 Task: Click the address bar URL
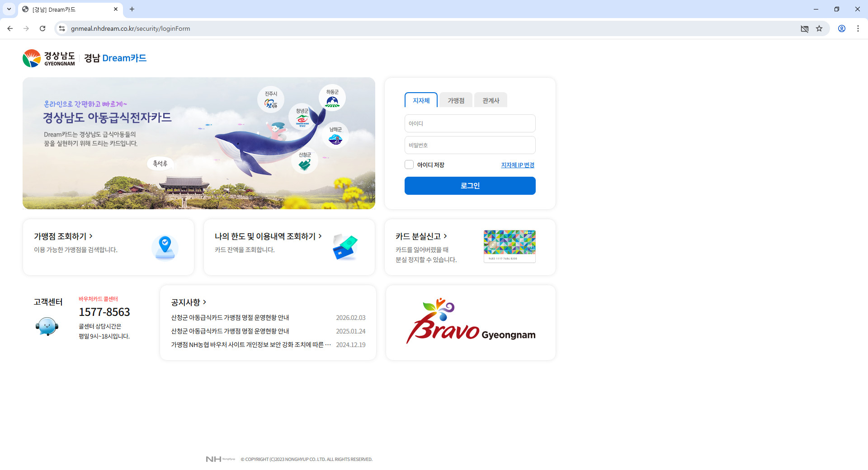[x=130, y=28]
